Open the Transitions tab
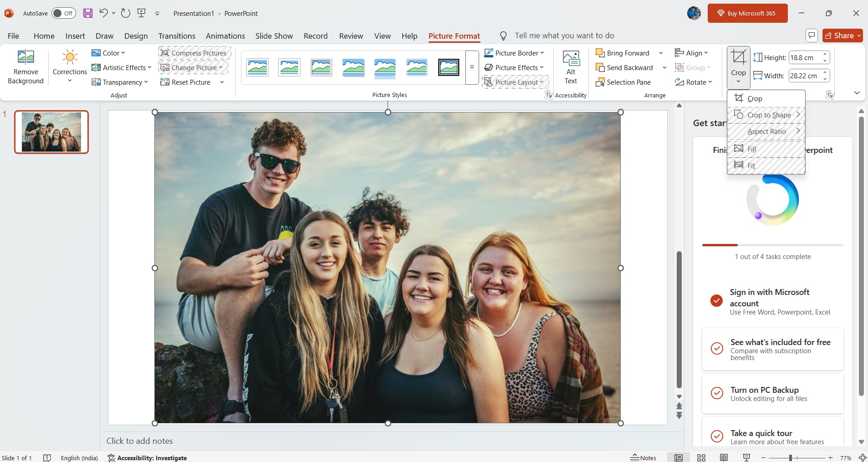The height and width of the screenshot is (462, 868). (x=177, y=36)
